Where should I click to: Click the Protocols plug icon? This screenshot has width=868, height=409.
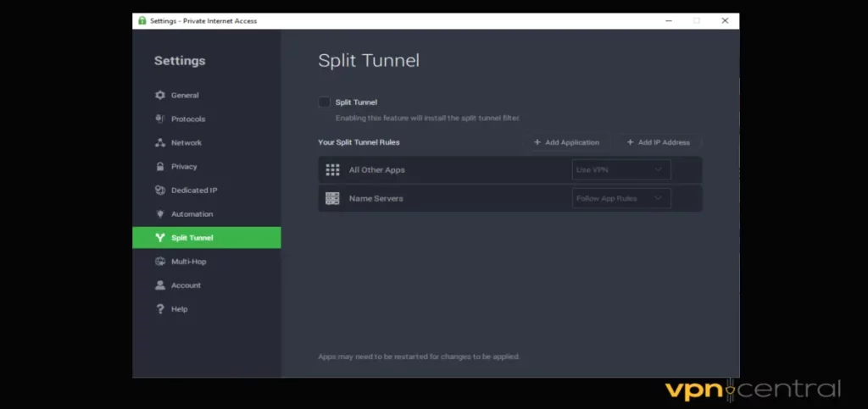[160, 119]
